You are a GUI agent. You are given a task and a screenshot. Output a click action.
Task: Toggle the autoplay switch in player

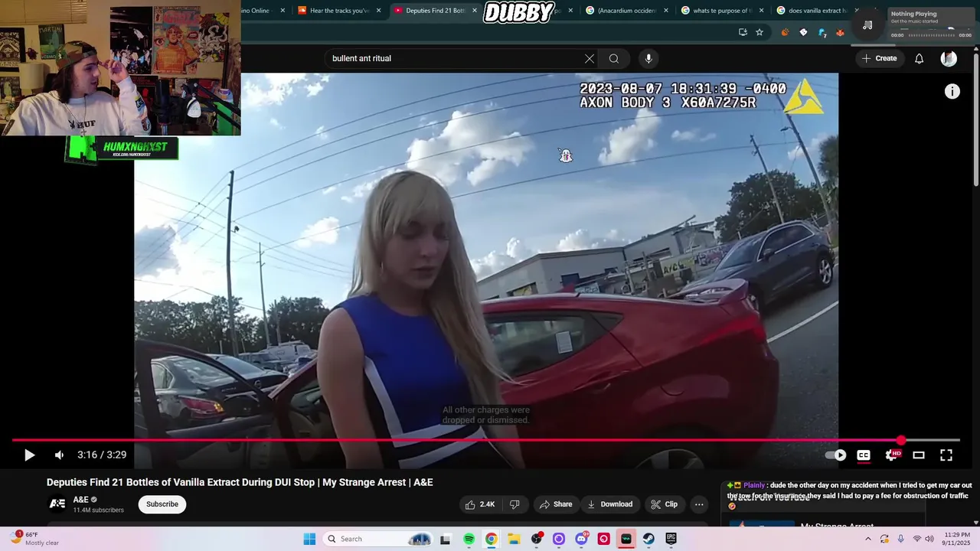(x=836, y=455)
